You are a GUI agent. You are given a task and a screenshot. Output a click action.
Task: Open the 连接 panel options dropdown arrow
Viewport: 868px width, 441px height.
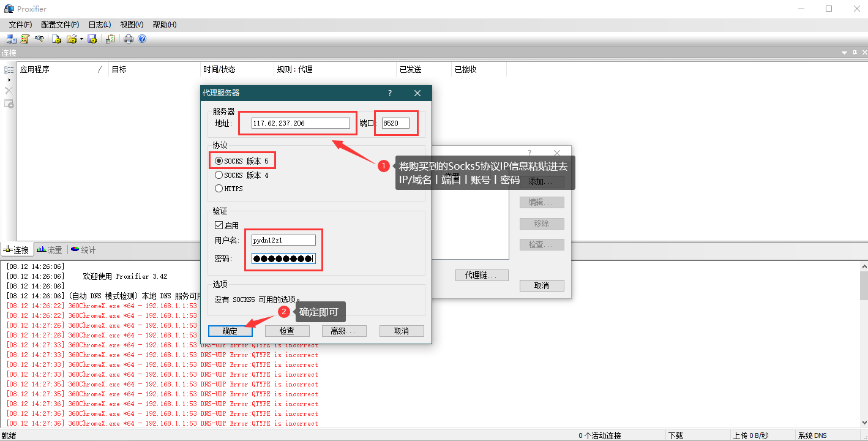[845, 53]
